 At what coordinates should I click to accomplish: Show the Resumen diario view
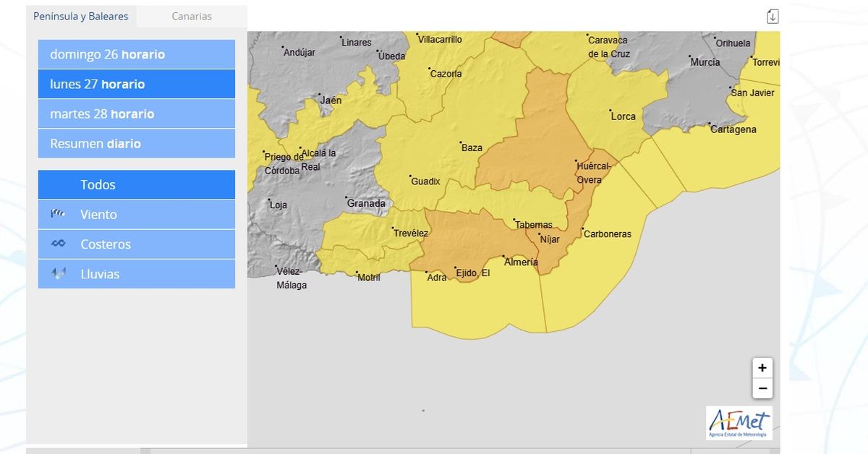click(x=137, y=143)
